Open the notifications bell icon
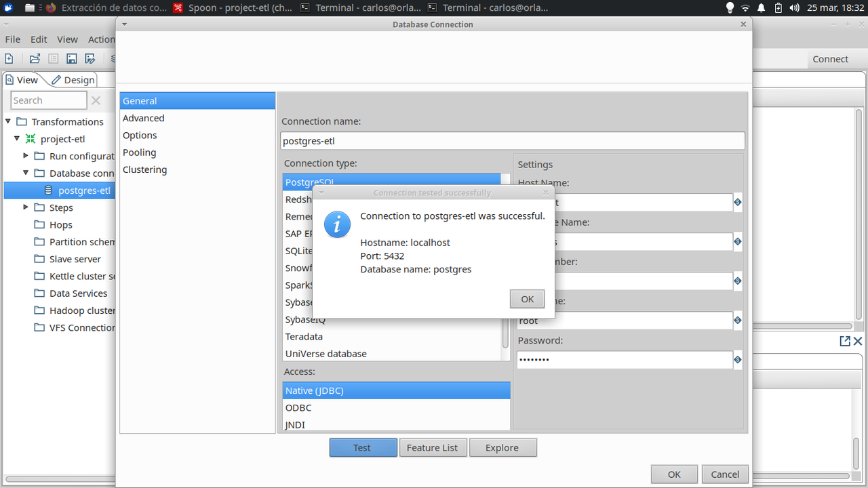Screen dimensions: 868x488 [x=762, y=8]
